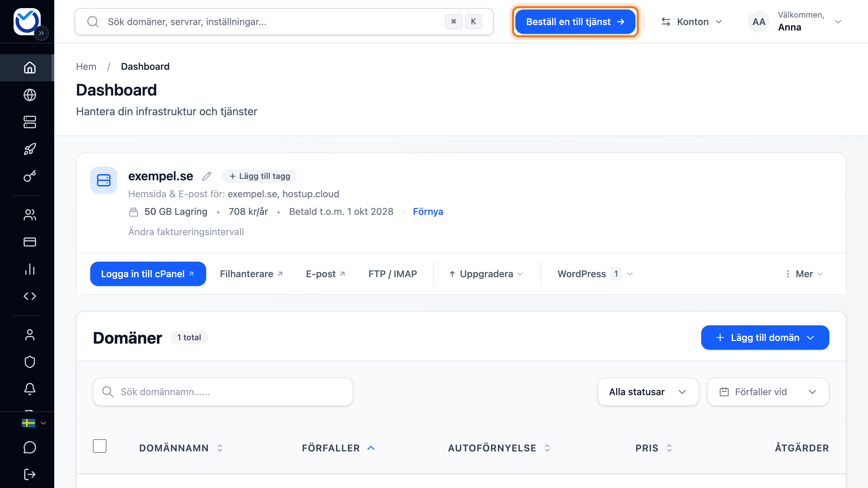The height and width of the screenshot is (488, 868).
Task: Open the credit card billing icon
Action: pyautogui.click(x=30, y=242)
